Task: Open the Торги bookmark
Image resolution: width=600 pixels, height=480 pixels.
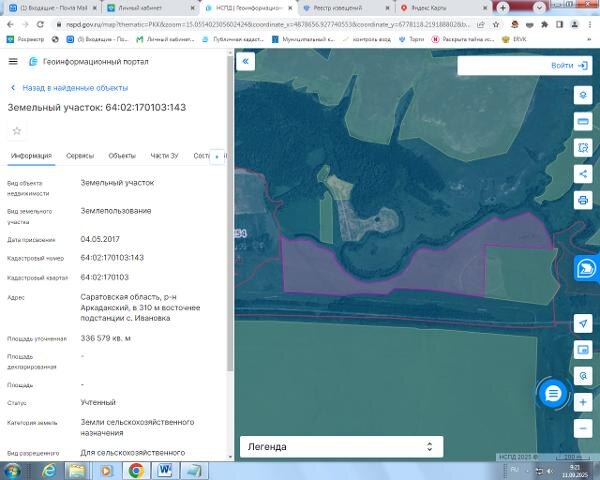Action: click(x=411, y=39)
